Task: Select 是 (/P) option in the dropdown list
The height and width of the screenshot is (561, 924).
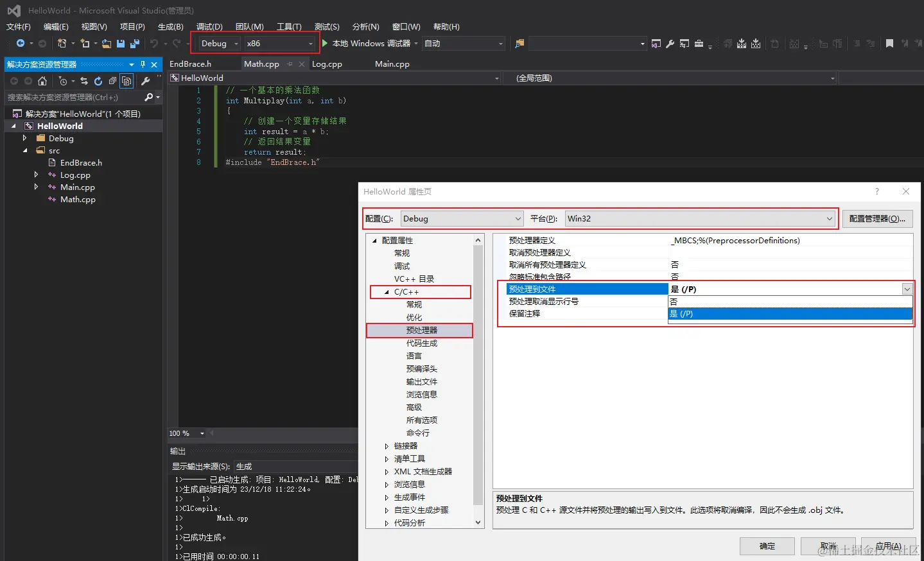Action: [x=790, y=314]
